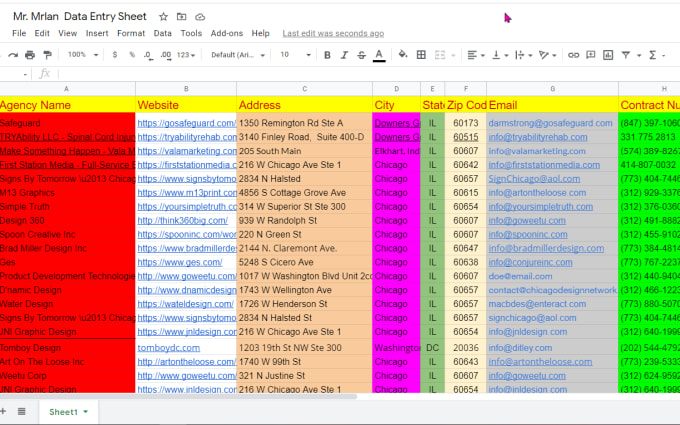Image resolution: width=680 pixels, height=425 pixels.
Task: Select column G header
Action: pos(552,89)
